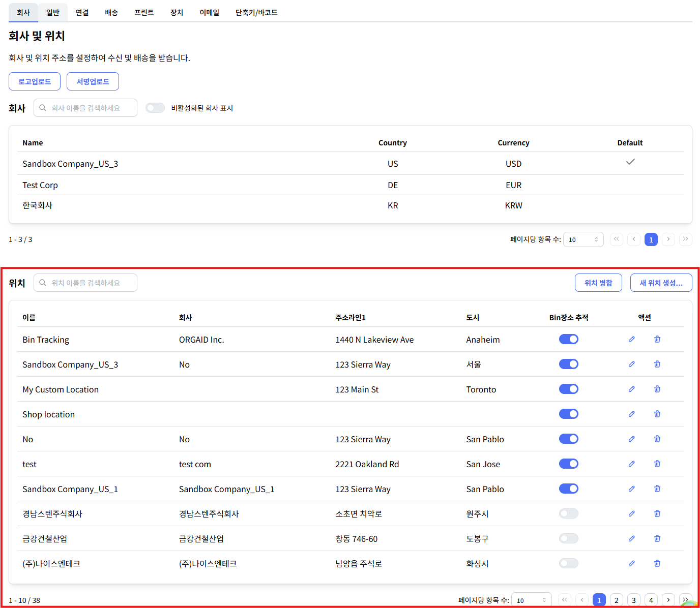Image resolution: width=700 pixels, height=608 pixels.
Task: Edit 경남스텐주식회사 location
Action: (x=631, y=513)
